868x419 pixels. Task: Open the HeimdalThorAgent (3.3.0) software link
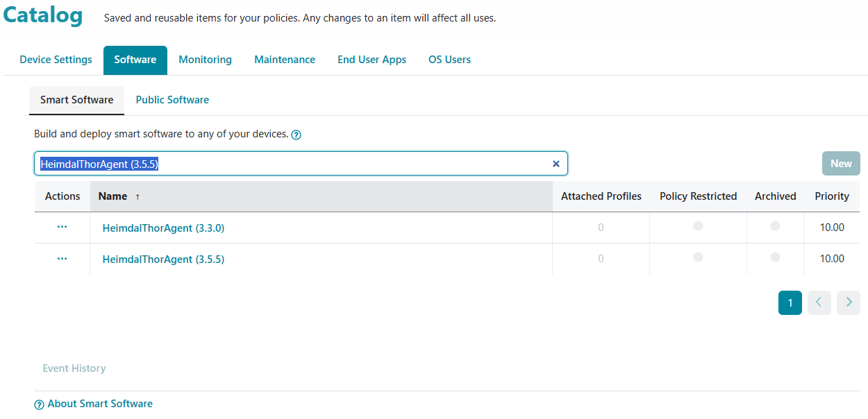point(163,228)
